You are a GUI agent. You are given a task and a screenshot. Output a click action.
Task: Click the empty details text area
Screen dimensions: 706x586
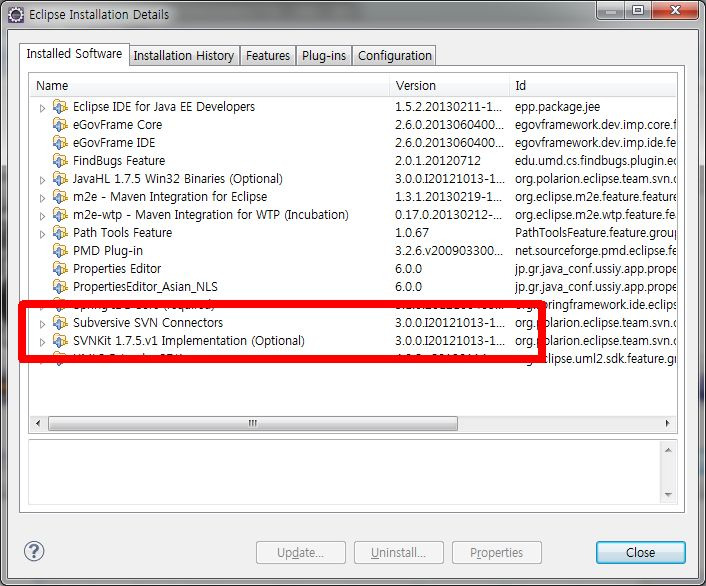(344, 472)
